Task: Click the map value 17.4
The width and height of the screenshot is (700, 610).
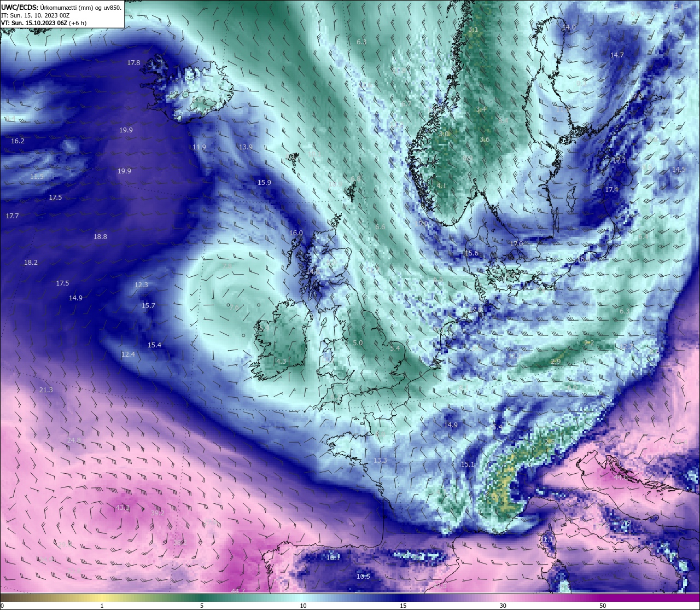Action: point(611,190)
